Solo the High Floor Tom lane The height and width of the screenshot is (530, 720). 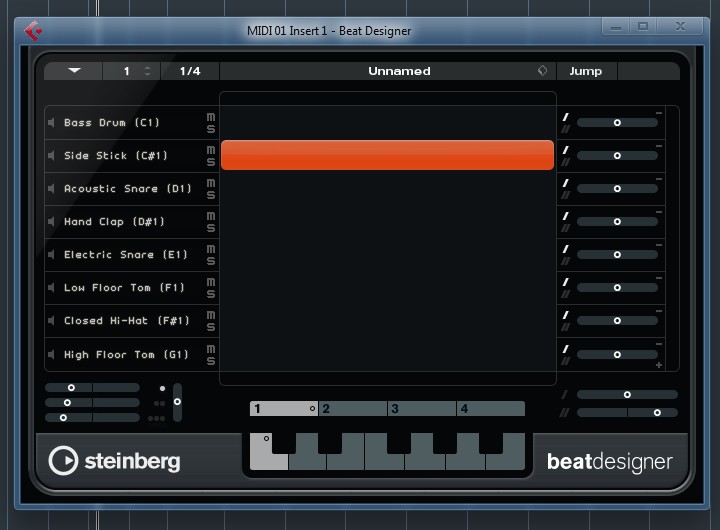tap(211, 361)
